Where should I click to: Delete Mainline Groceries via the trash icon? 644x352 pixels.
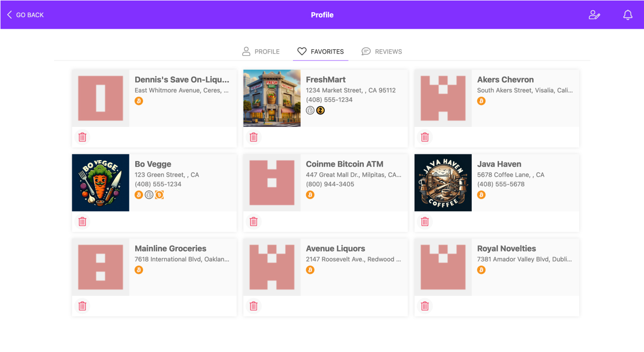(83, 306)
